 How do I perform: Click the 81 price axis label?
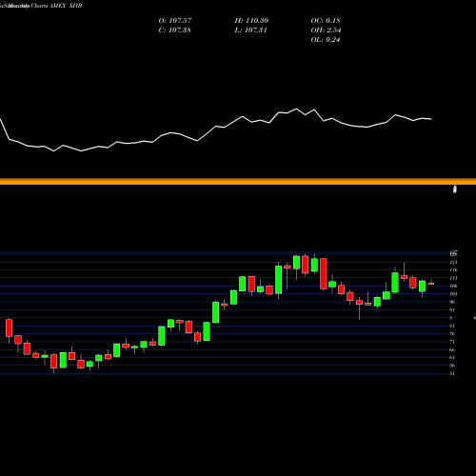[x=452, y=326]
